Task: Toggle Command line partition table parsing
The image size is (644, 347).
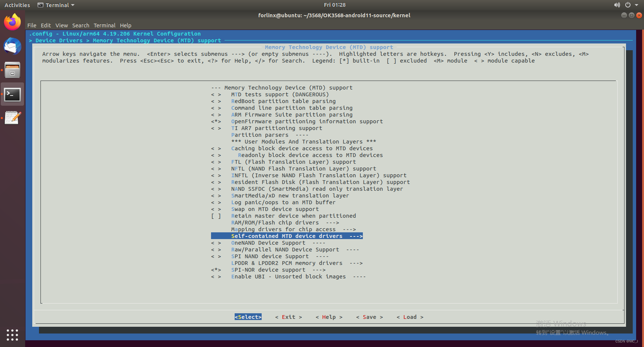Action: (282, 108)
